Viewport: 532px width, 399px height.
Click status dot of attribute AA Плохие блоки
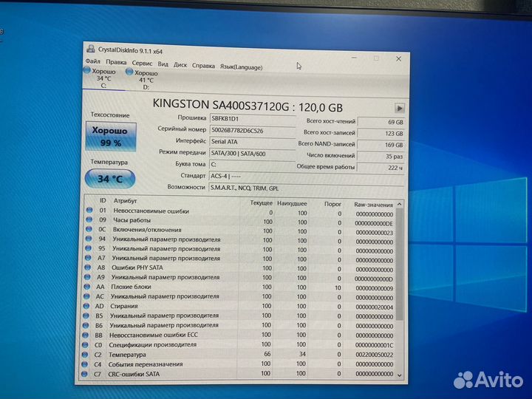pos(86,287)
